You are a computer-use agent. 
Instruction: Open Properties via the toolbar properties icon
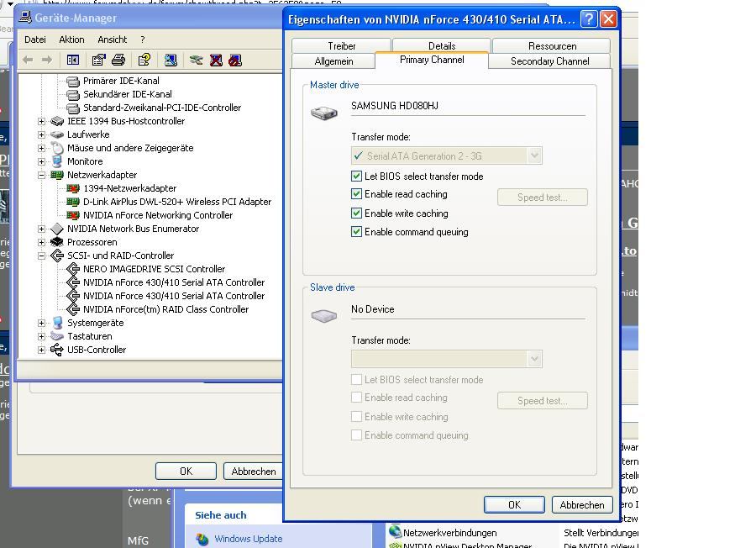pyautogui.click(x=98, y=60)
